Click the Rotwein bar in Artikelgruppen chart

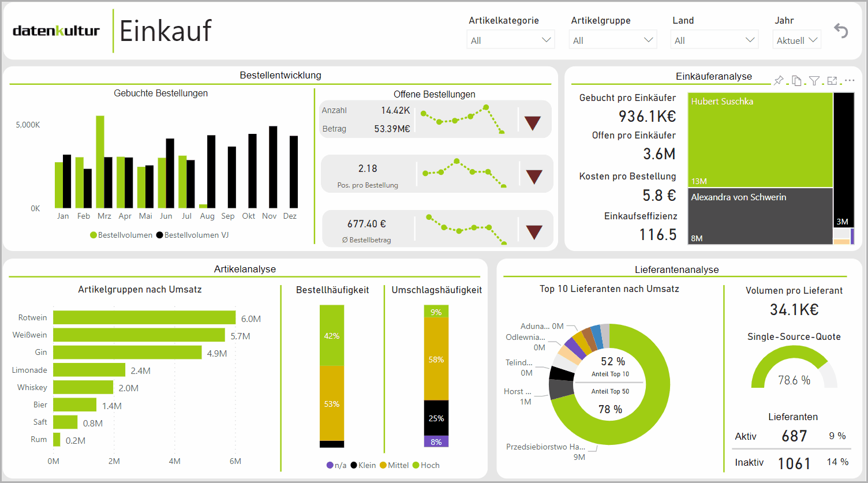click(144, 318)
